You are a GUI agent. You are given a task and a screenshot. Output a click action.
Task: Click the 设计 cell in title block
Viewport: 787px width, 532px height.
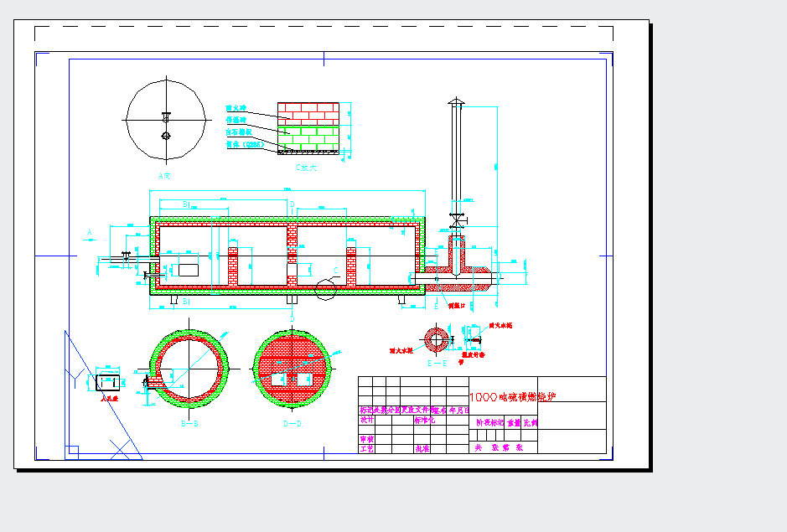coord(366,421)
